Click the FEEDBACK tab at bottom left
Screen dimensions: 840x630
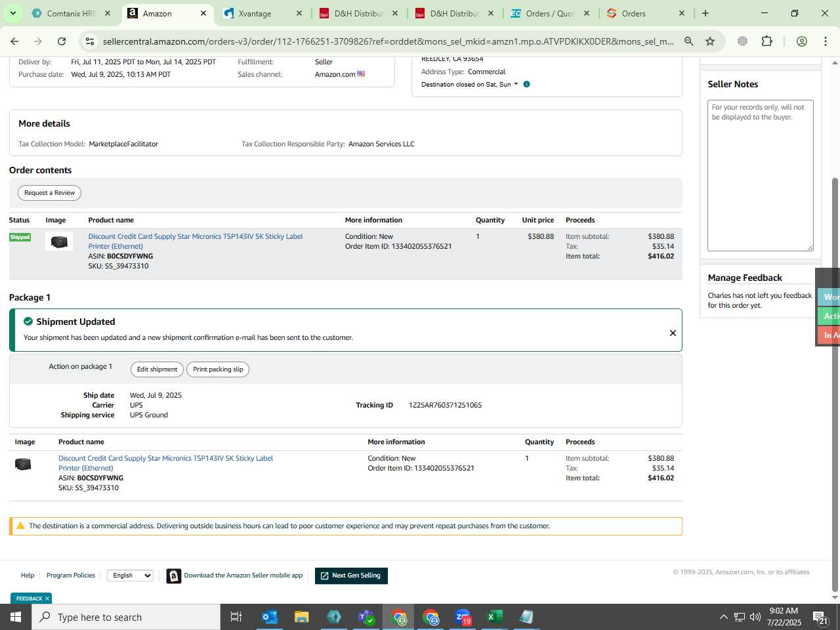[29, 598]
